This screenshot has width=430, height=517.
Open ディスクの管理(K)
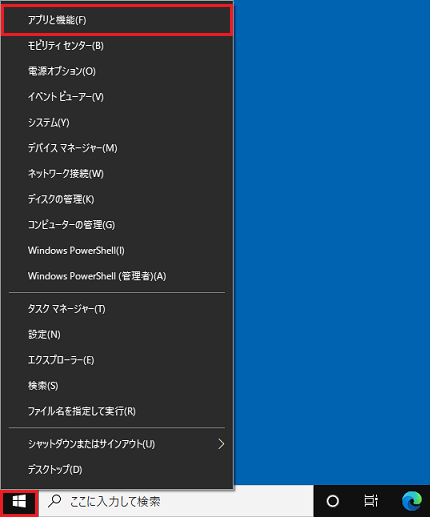coord(117,199)
